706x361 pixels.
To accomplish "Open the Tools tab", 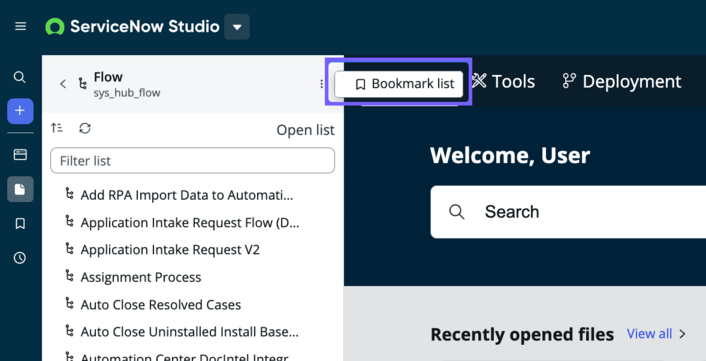I will tap(504, 81).
